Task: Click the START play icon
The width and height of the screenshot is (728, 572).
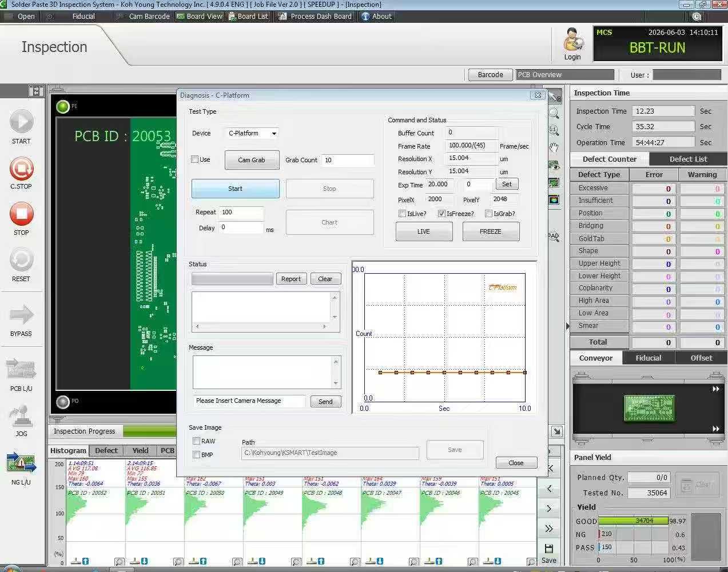Action: click(22, 122)
